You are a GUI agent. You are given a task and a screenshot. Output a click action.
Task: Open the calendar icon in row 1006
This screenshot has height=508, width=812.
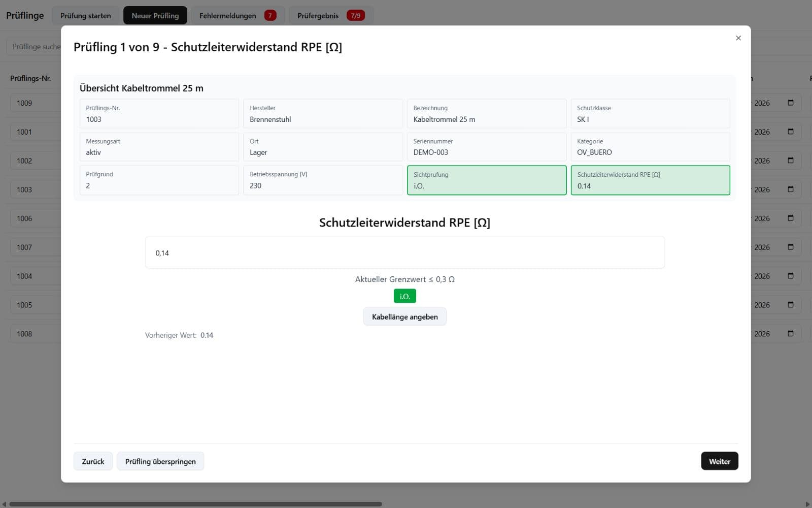[791, 218]
